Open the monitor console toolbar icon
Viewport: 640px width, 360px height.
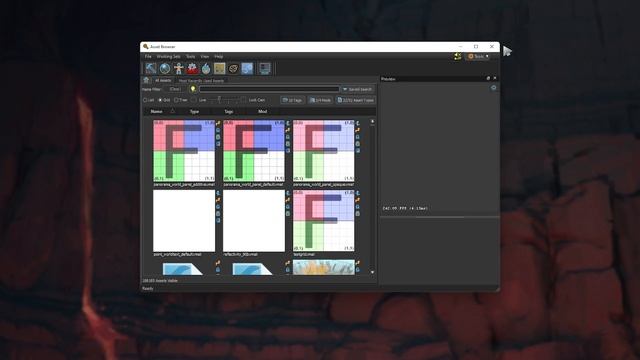(x=265, y=68)
